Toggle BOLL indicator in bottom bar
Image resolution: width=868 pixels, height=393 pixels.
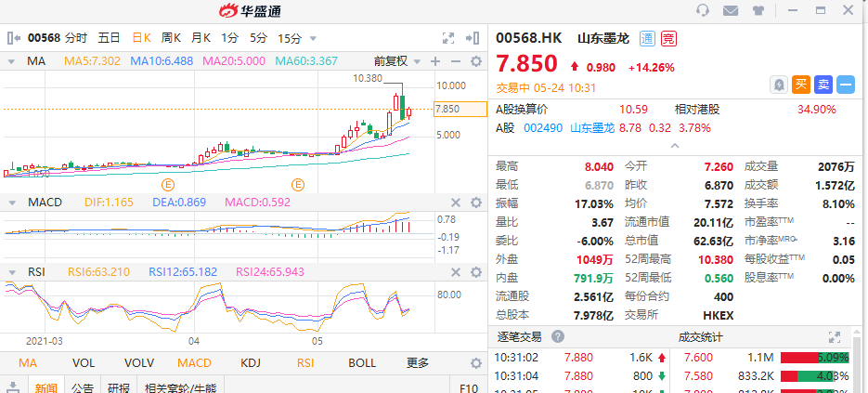click(x=362, y=363)
